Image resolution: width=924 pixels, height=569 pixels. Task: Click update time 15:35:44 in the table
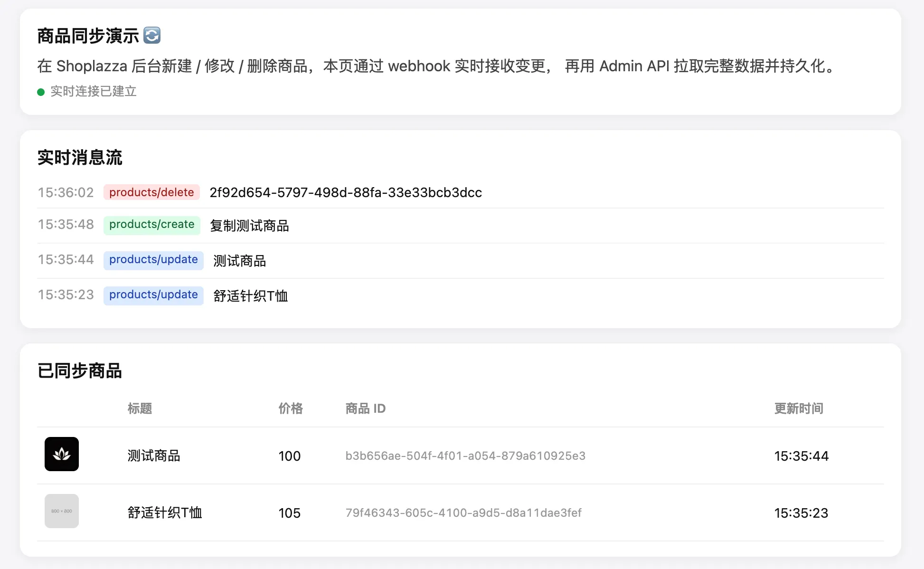point(801,456)
